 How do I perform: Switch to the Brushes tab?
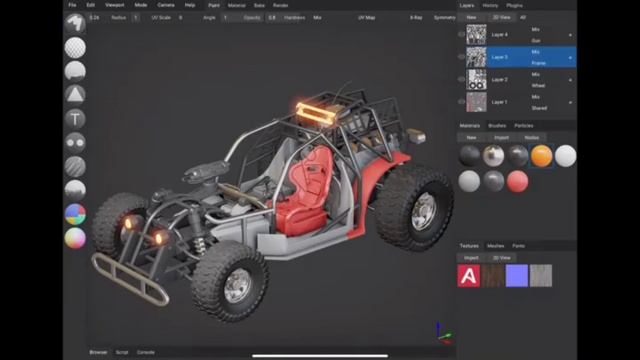pyautogui.click(x=497, y=126)
